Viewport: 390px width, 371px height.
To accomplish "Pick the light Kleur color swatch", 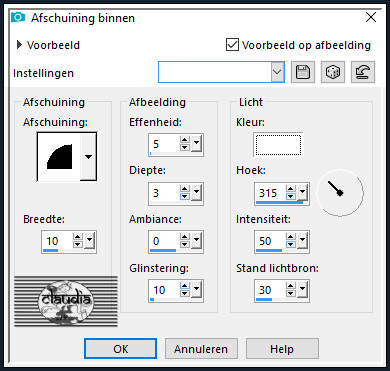I will 278,145.
